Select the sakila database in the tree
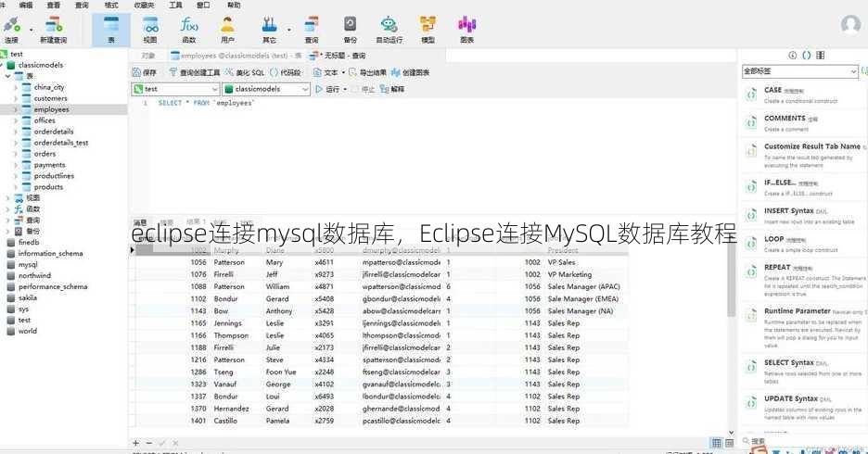 tap(27, 297)
